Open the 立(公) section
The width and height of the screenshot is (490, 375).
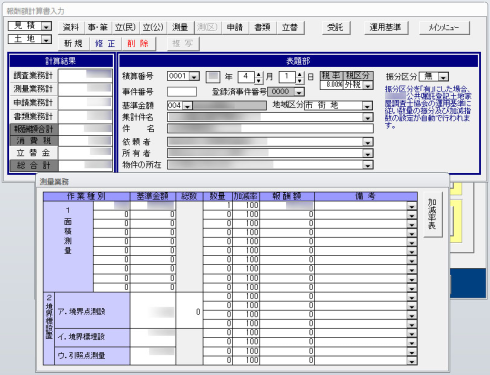click(153, 27)
